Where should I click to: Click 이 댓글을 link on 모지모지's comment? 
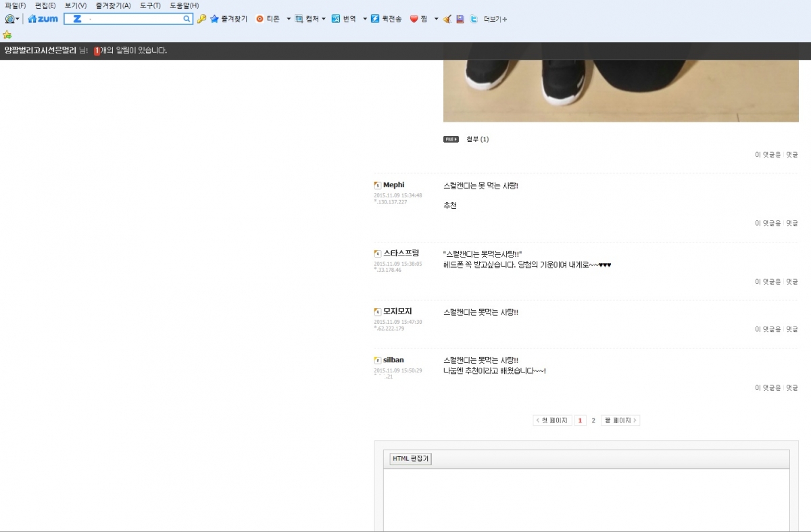tap(768, 329)
